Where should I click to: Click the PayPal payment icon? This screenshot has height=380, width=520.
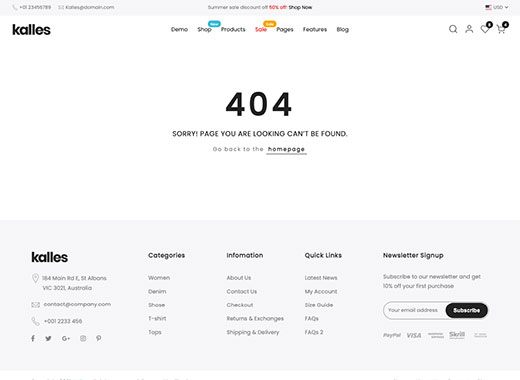pyautogui.click(x=392, y=335)
